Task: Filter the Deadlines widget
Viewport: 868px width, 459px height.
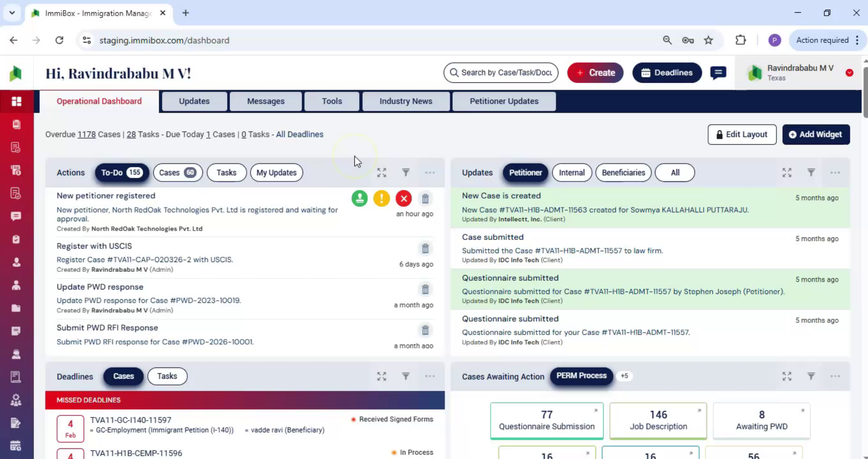Action: (x=406, y=376)
